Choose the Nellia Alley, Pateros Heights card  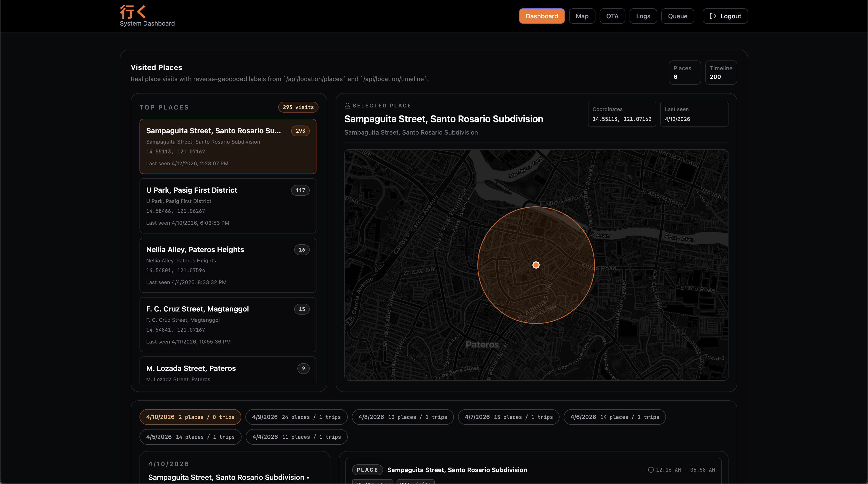pos(228,265)
